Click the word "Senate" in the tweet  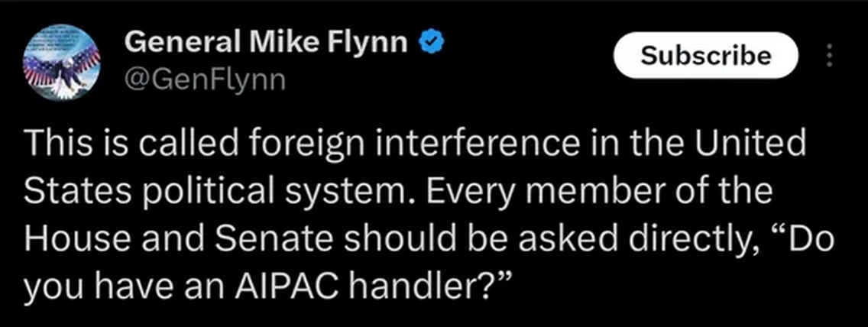coord(295,241)
